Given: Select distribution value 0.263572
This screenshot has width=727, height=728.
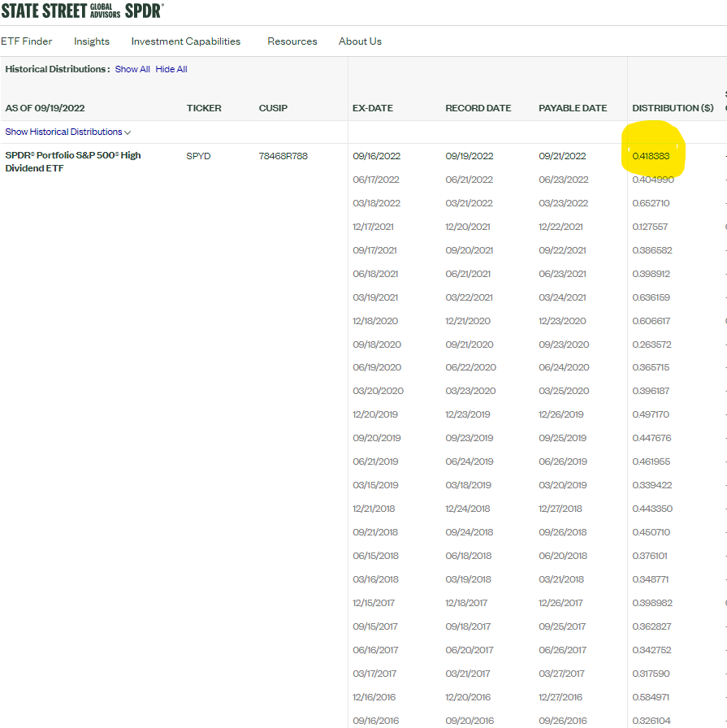Looking at the screenshot, I should (x=651, y=345).
